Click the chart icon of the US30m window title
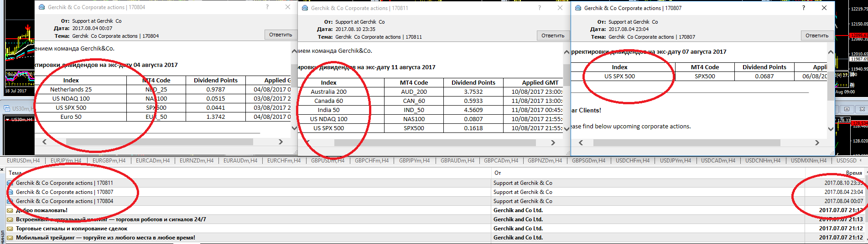The image size is (868, 244). pos(7,108)
